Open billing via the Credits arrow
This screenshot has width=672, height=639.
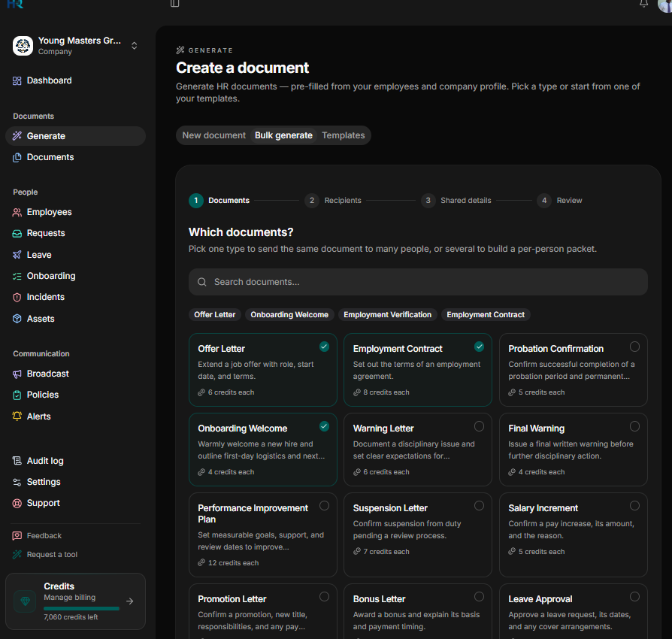tap(130, 601)
